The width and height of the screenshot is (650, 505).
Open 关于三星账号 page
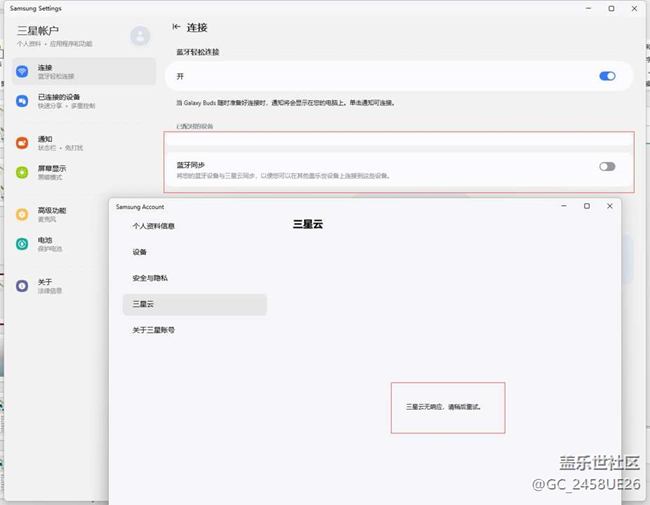160,330
